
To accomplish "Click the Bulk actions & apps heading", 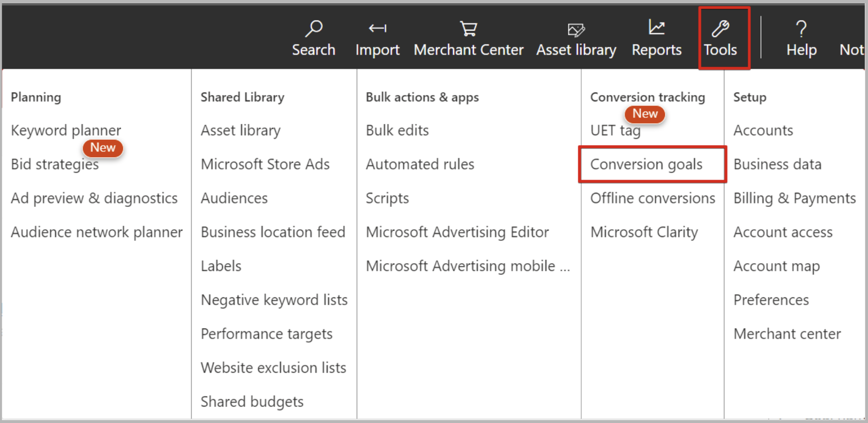I will 422,97.
